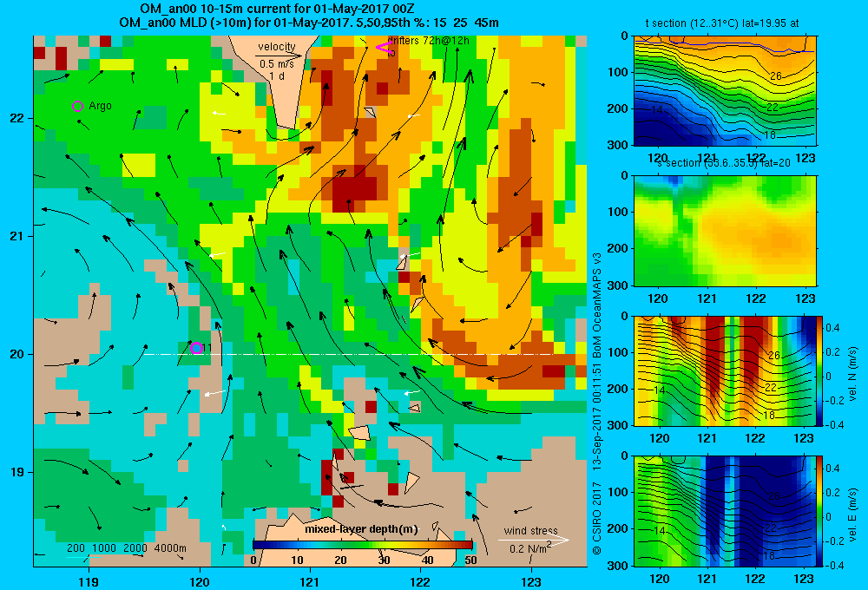
Task: Click depth tick '100' on the t section
Action: coord(619,72)
